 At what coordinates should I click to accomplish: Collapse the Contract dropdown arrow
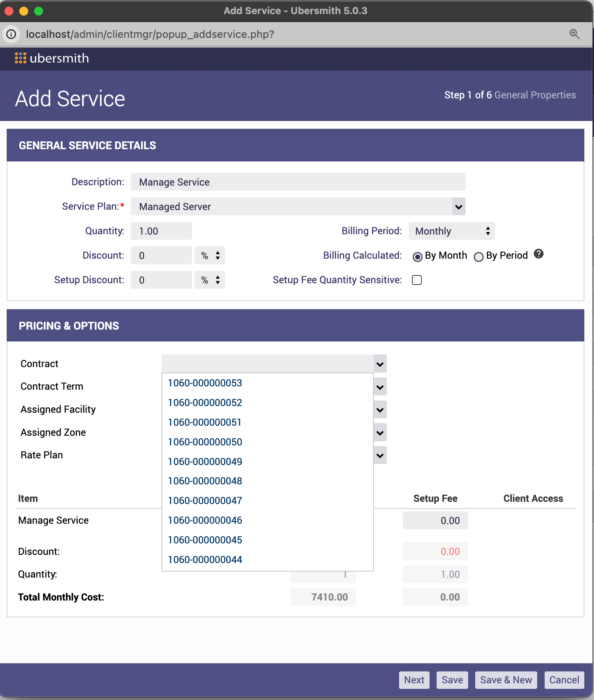[x=380, y=364]
